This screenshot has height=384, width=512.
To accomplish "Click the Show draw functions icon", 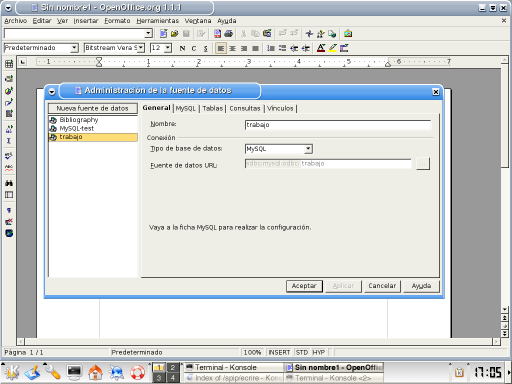I will pos(9,102).
